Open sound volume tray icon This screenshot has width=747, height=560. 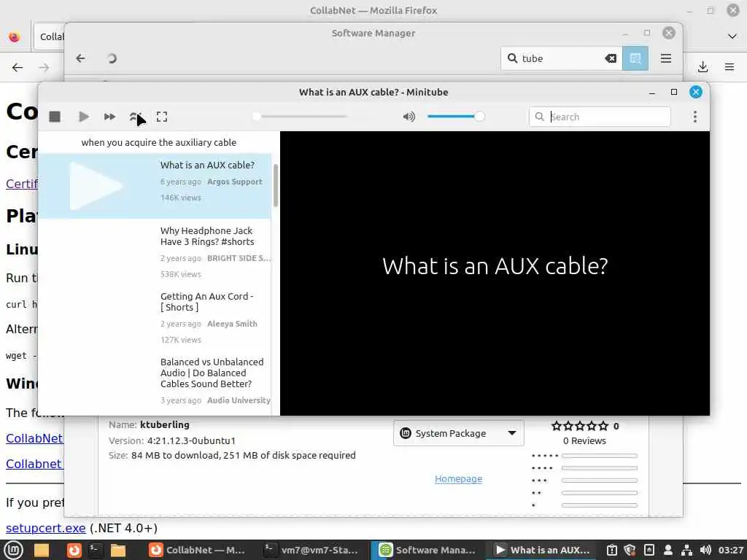click(x=705, y=550)
